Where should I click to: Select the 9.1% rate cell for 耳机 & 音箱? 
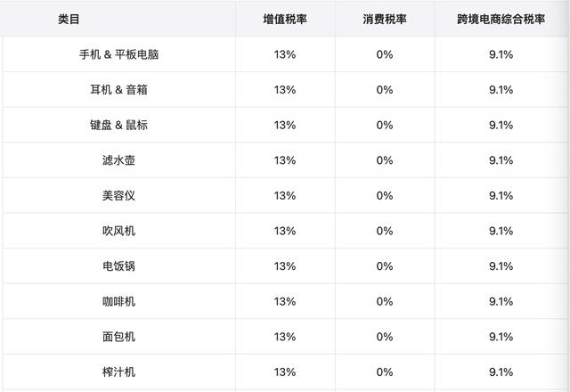coord(501,90)
